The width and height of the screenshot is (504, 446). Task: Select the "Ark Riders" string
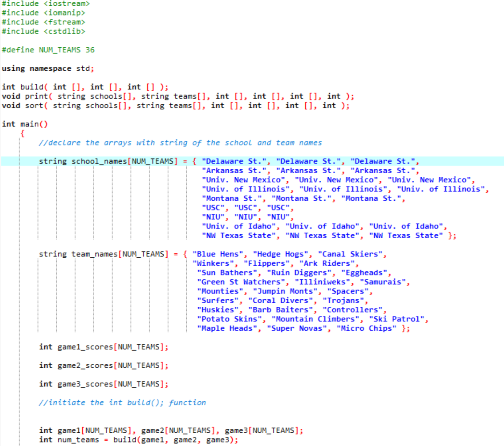327,263
